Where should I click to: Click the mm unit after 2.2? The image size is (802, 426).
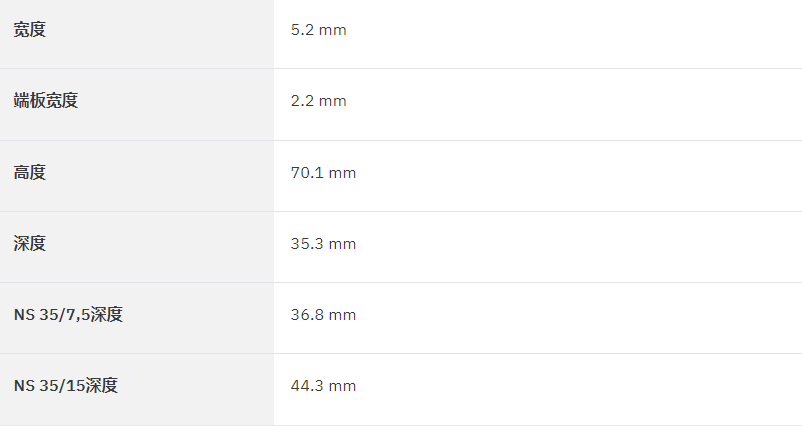tap(333, 102)
